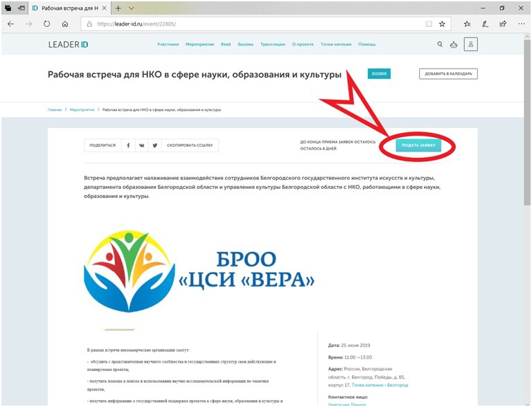Open browser settings and more menu
532x407 pixels.
pos(522,24)
